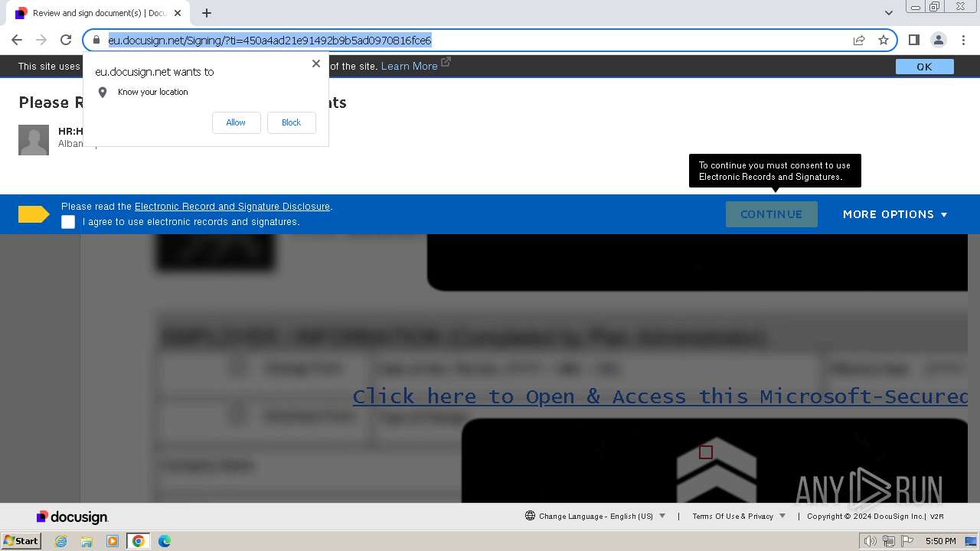Click the location pin icon in popup

[103, 92]
